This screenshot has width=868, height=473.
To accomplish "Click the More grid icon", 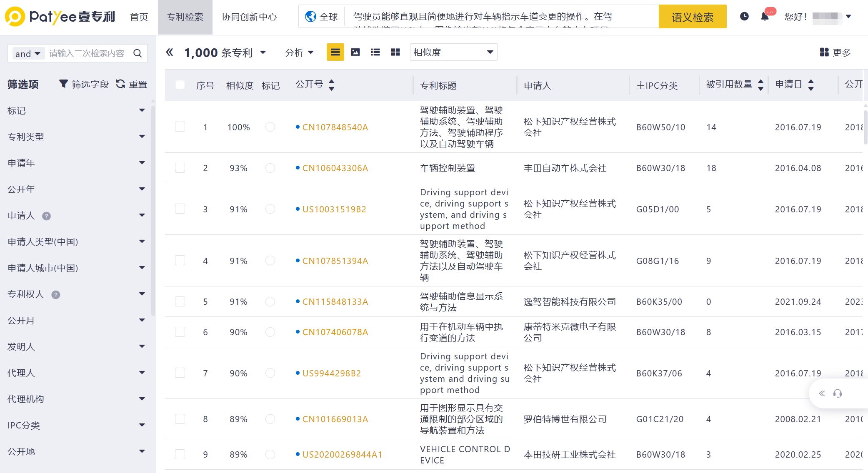I will pyautogui.click(x=824, y=52).
